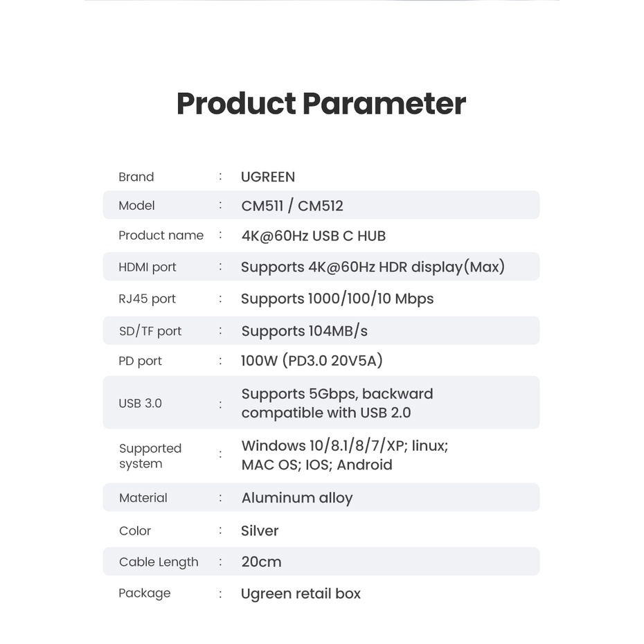Click the Aluminum alloy material value

[x=297, y=498]
